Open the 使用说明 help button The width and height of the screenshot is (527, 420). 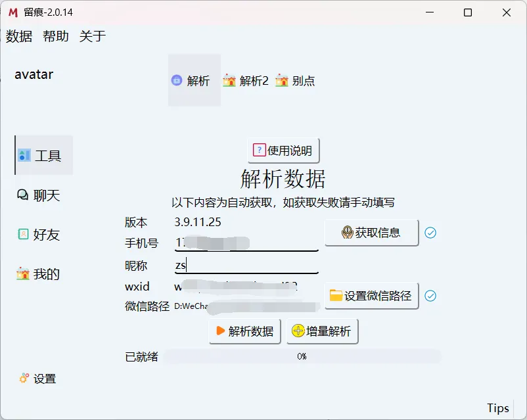click(284, 151)
